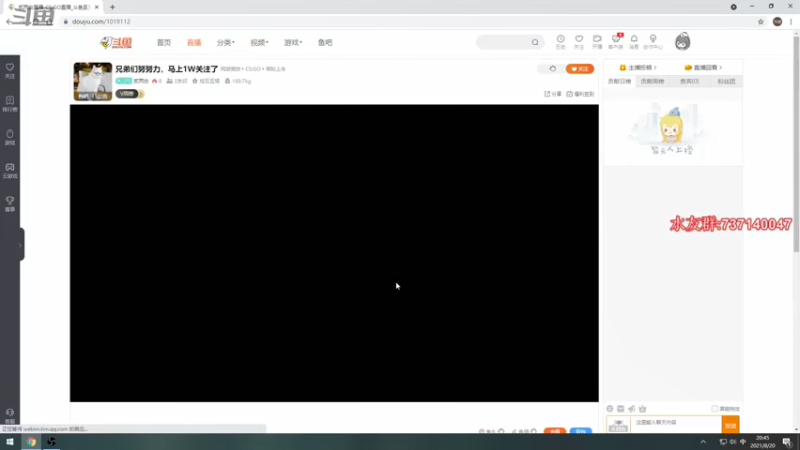Expand the 分类 category dropdown
Screen dimensions: 800x450
coord(226,42)
